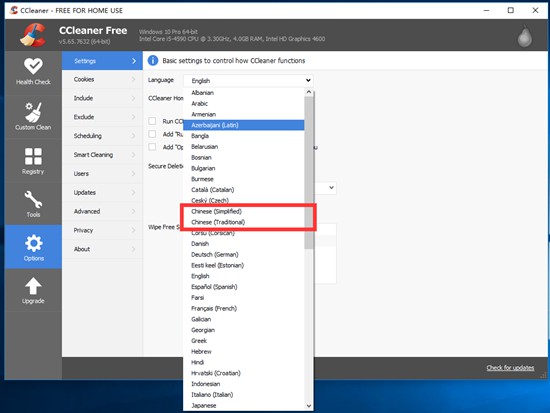Open the Updates settings tab
The image size is (550, 413).
pos(102,193)
